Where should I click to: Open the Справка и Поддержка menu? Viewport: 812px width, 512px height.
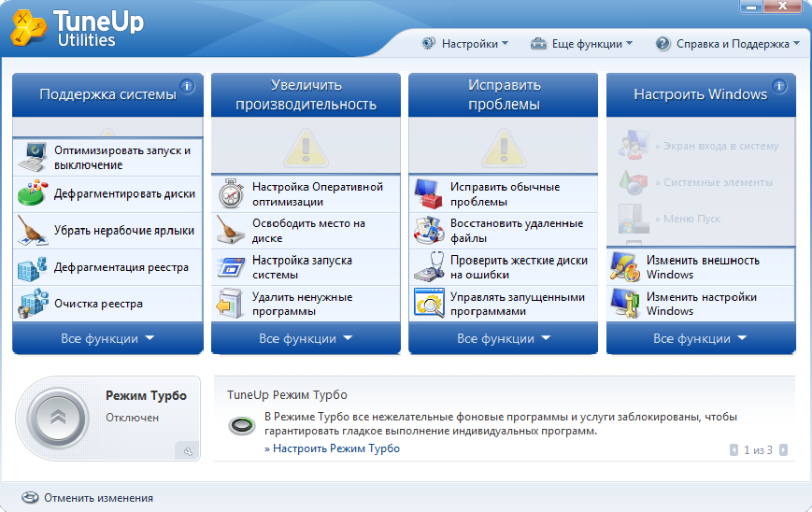pos(728,44)
